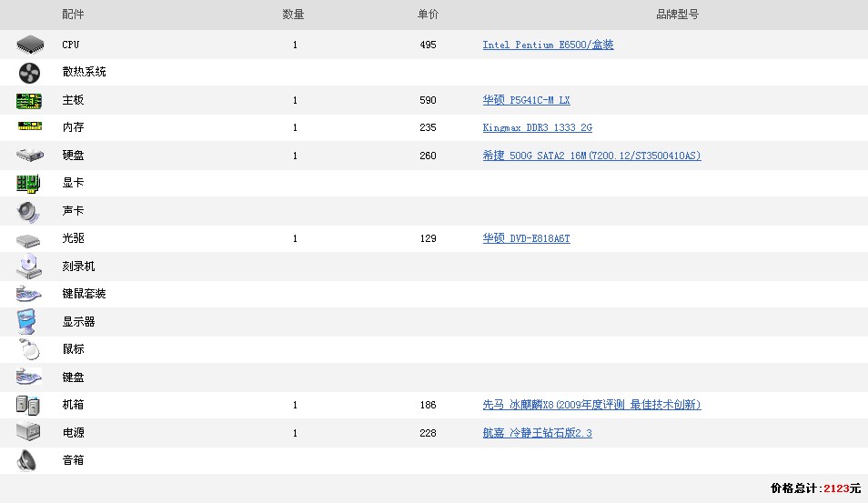Screen dimensions: 868x503
Task: Click the hard drive unit price 260
Action: click(428, 156)
